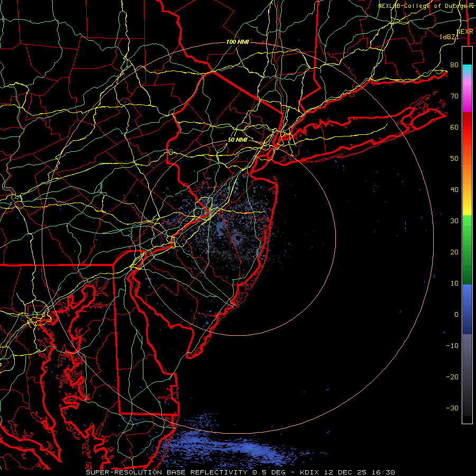Click the 60 value on the dBZ scale

pyautogui.click(x=454, y=127)
